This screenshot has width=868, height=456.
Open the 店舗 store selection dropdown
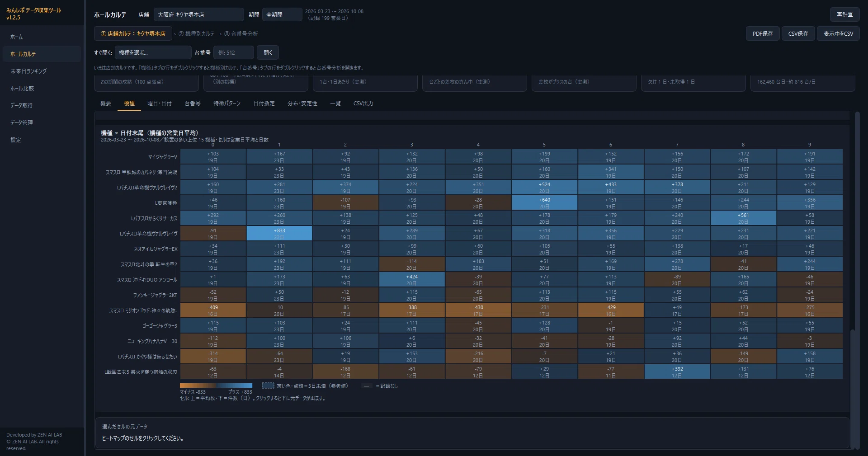(198, 14)
